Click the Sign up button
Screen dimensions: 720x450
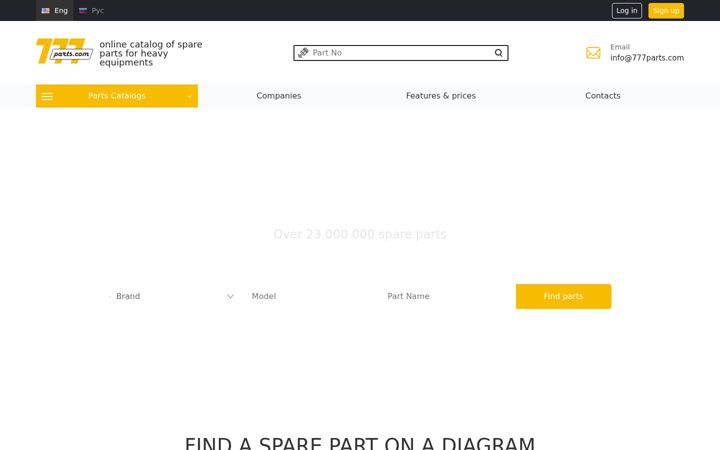pos(666,11)
